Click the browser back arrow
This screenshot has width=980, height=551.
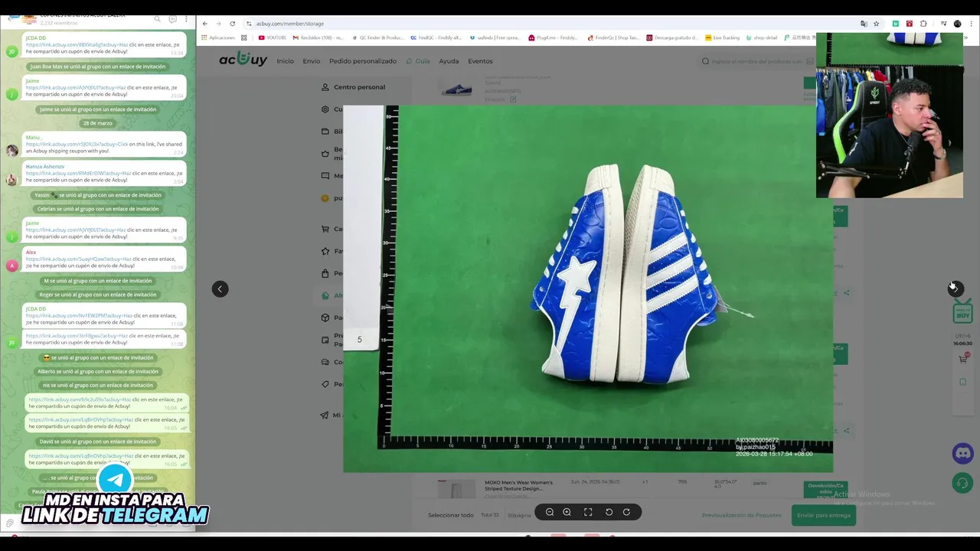205,24
